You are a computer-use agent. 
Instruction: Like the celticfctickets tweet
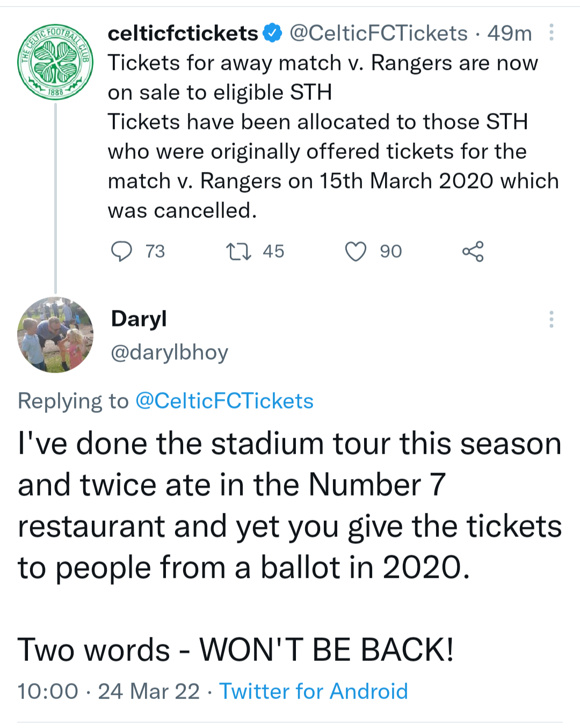pos(356,251)
